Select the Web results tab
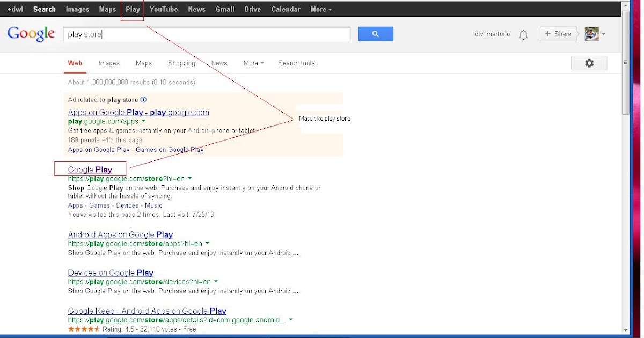Image resolution: width=644 pixels, height=338 pixels. tap(75, 63)
